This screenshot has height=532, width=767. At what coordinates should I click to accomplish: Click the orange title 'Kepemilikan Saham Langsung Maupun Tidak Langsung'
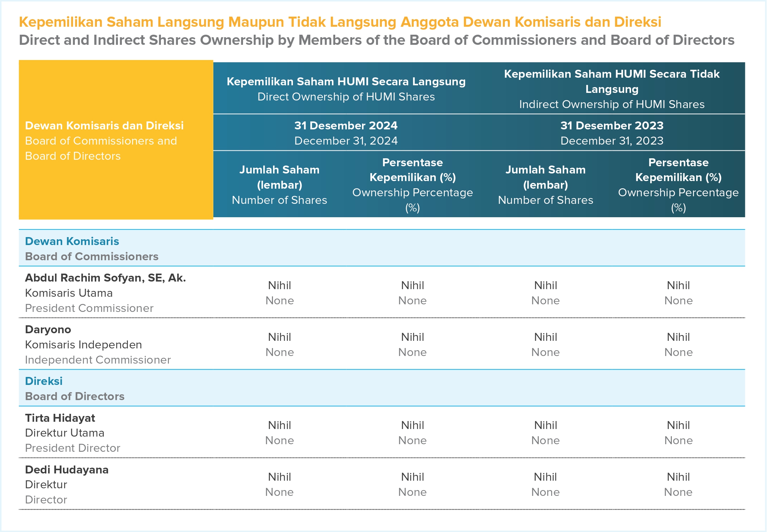(208, 22)
